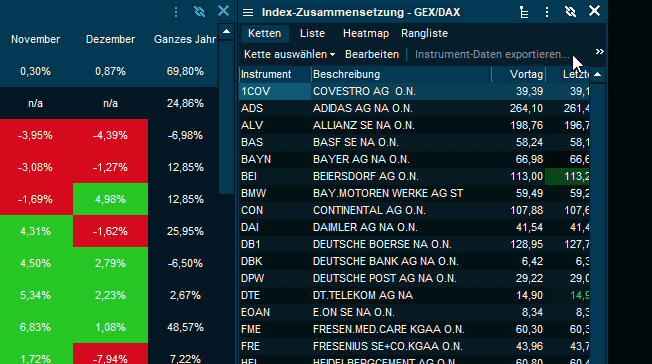Sort by the Instrument column header

click(275, 74)
